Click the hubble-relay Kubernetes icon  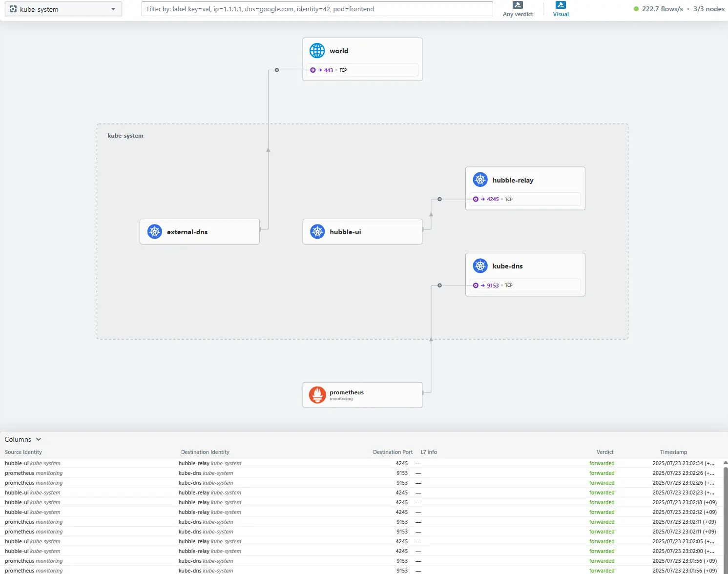[480, 180]
